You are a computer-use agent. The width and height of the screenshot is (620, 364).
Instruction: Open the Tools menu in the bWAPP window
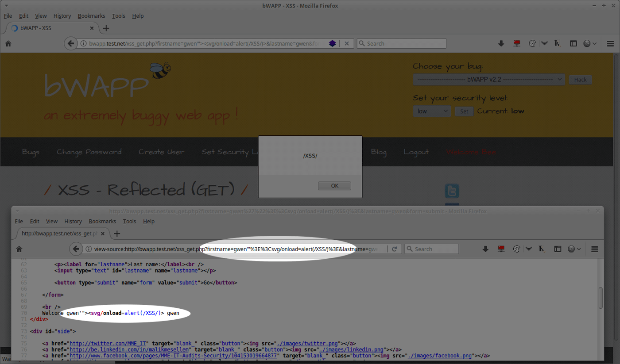119,16
